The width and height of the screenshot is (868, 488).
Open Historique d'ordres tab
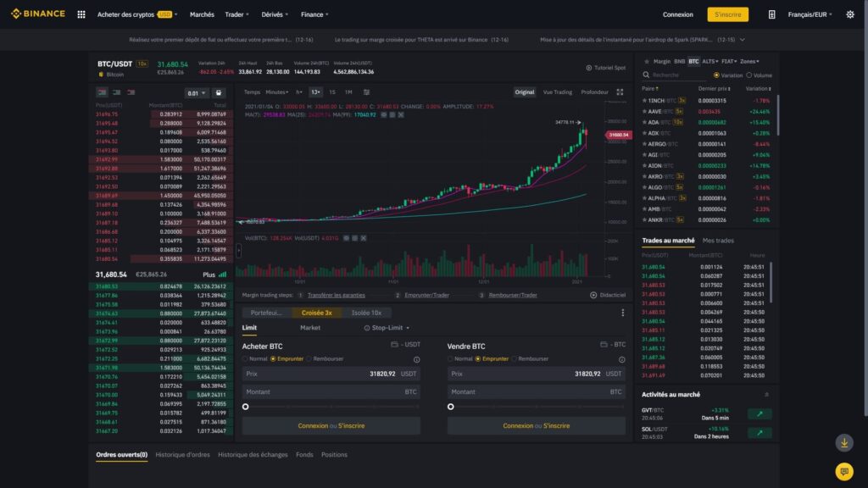coord(183,455)
